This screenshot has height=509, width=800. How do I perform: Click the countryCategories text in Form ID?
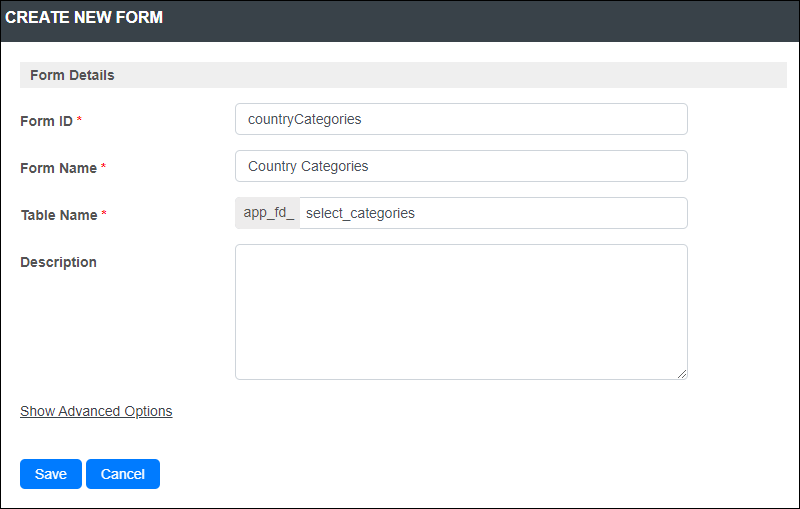[x=305, y=119]
